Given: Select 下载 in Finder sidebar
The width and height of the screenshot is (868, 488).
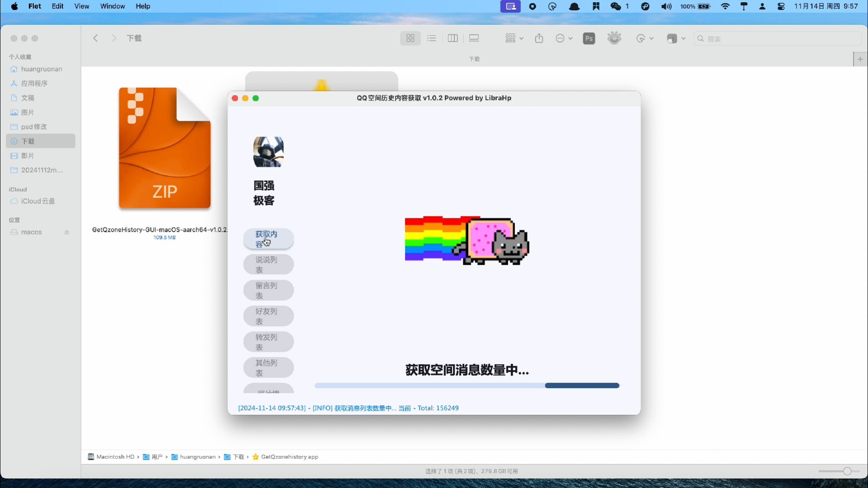Looking at the screenshot, I should [41, 141].
